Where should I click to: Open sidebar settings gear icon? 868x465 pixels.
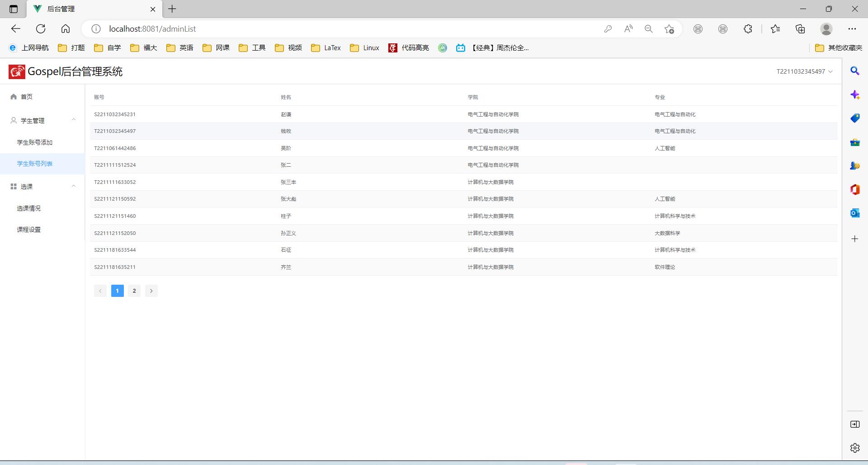point(854,448)
